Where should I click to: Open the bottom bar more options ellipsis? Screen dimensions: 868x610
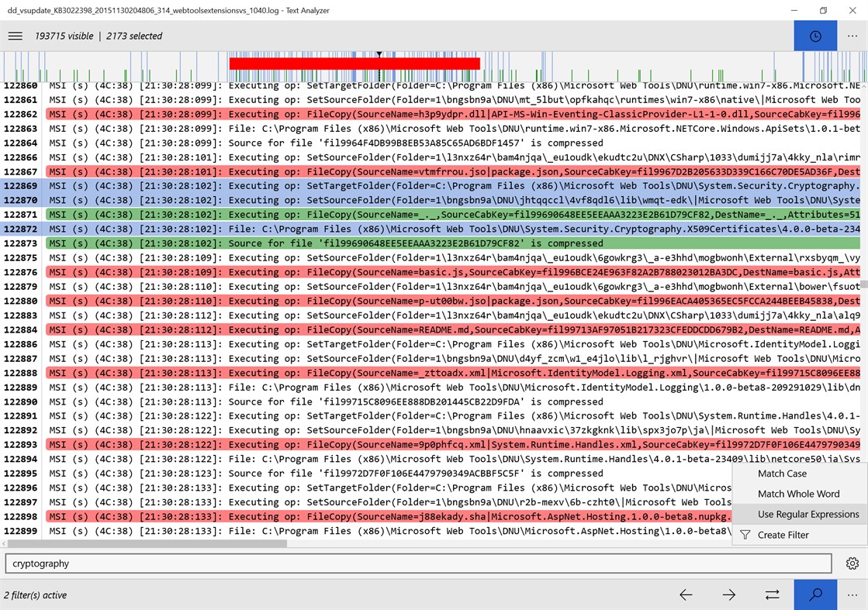click(x=852, y=595)
